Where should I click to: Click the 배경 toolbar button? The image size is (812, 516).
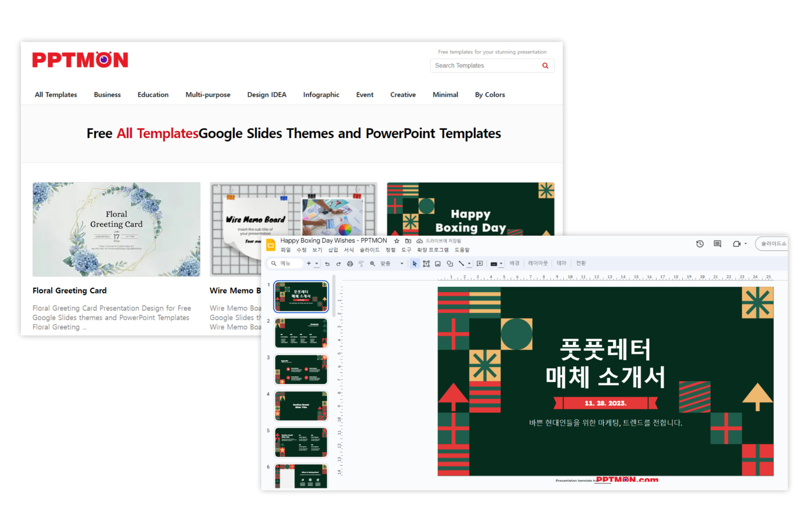coord(514,263)
